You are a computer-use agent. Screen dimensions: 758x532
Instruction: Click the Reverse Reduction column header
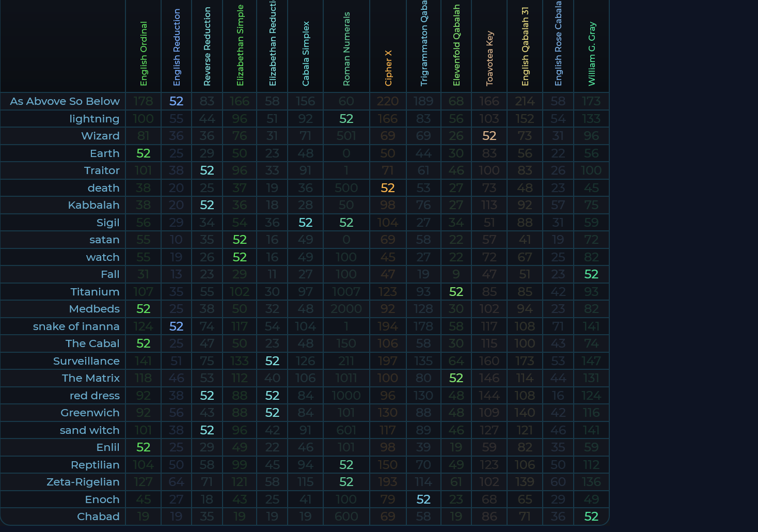207,46
